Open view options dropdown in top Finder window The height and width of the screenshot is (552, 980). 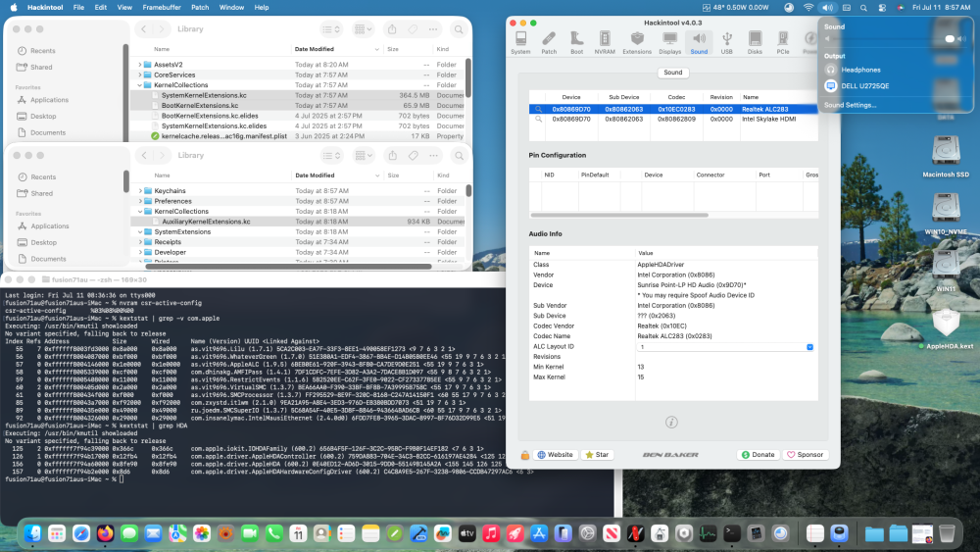(x=330, y=29)
